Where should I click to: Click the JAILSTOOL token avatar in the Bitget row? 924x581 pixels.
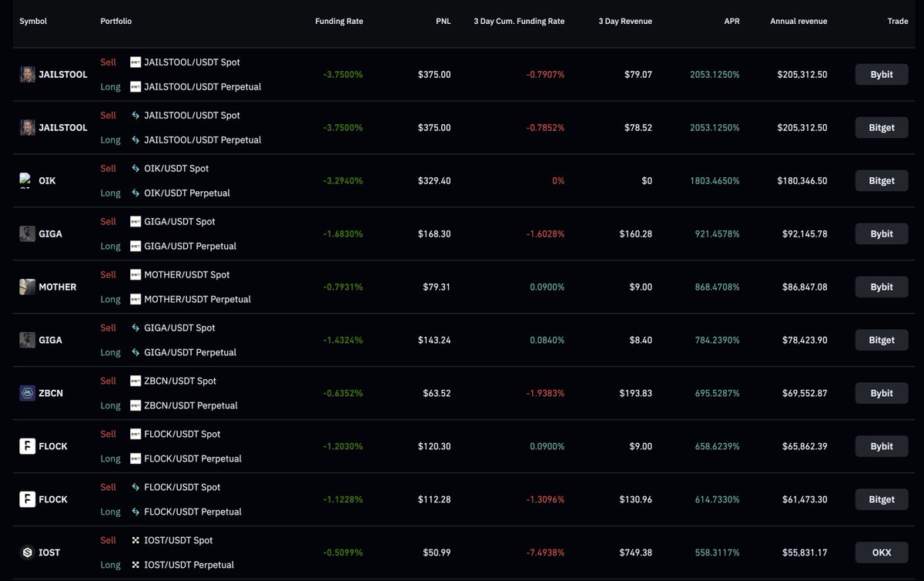click(27, 128)
